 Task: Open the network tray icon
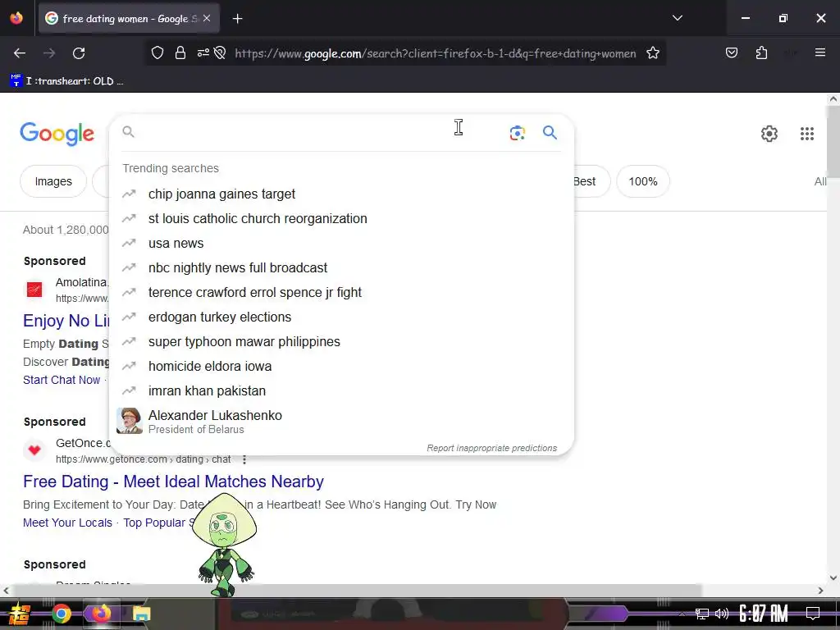click(x=701, y=614)
